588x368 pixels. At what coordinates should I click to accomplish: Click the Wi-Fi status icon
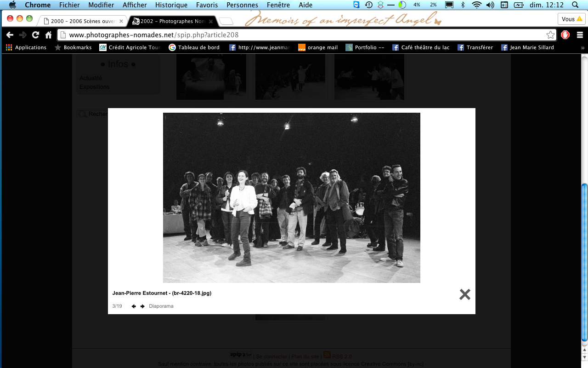477,5
